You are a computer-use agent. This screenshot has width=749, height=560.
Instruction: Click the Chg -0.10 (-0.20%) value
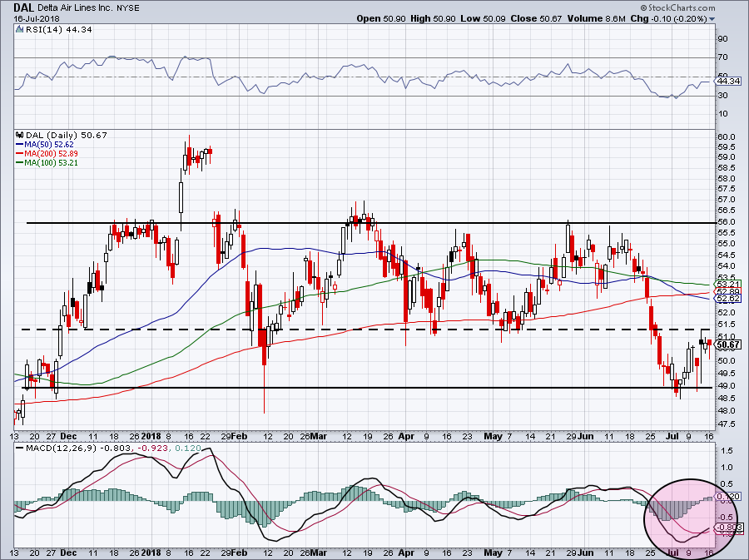669,18
